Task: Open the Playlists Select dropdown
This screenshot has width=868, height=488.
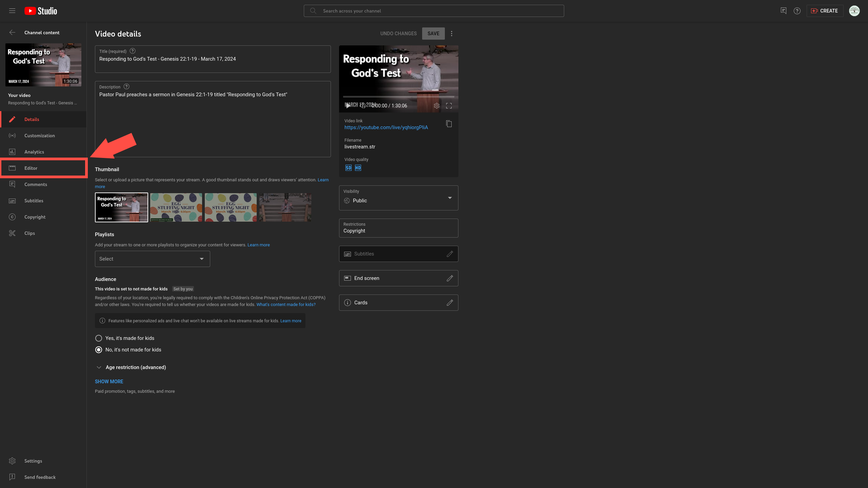Action: 152,259
